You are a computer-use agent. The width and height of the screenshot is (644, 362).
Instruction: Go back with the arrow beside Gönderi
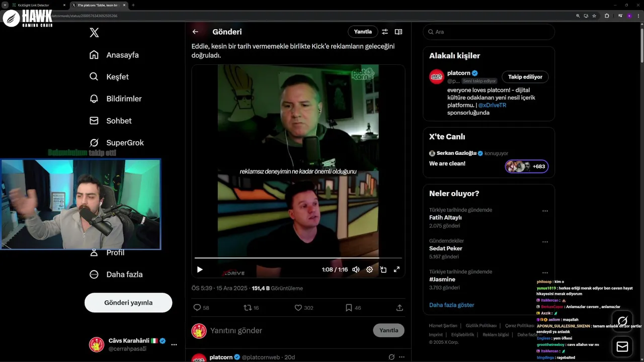tap(195, 32)
